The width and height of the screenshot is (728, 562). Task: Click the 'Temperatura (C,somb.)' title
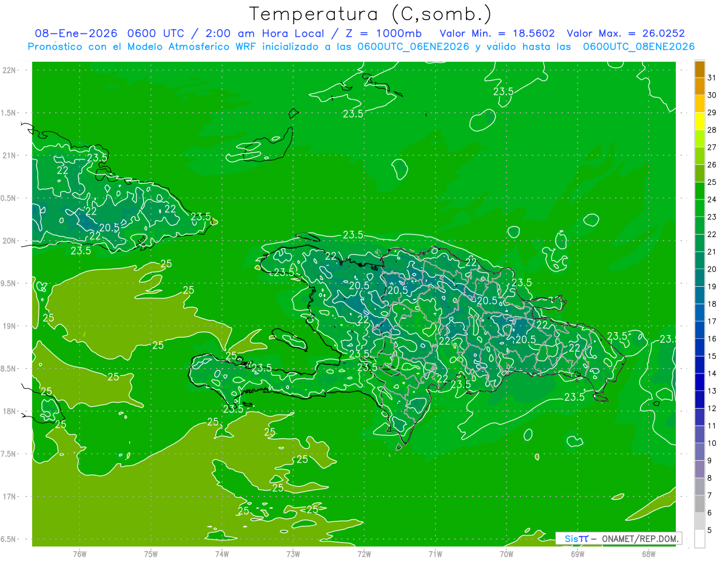[370, 14]
